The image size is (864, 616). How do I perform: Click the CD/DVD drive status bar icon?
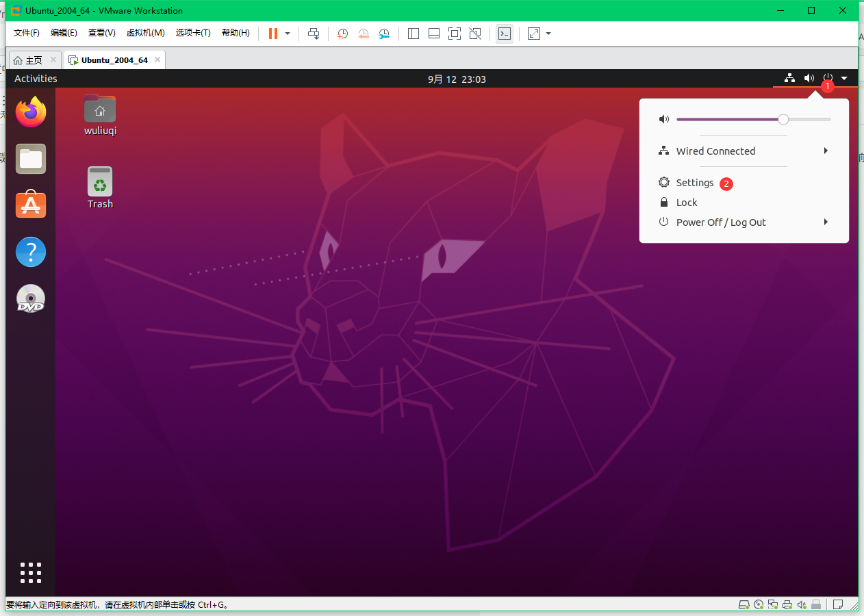(x=759, y=605)
